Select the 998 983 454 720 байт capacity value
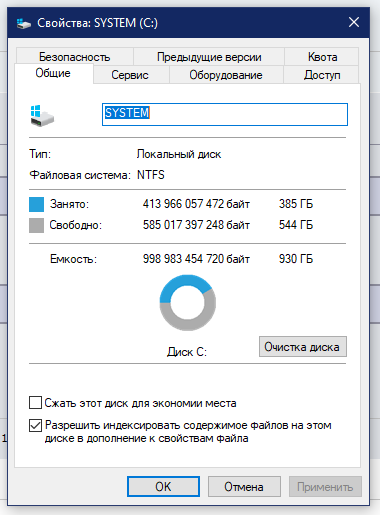 [x=196, y=259]
